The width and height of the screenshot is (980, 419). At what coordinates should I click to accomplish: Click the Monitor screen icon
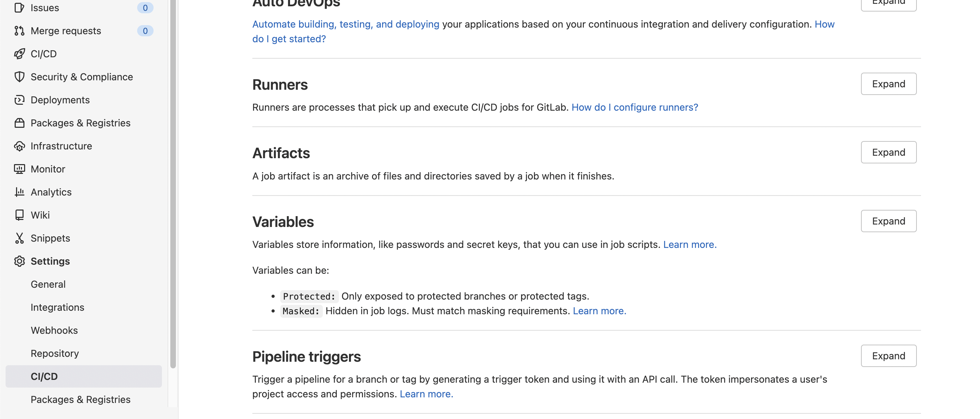pyautogui.click(x=20, y=169)
